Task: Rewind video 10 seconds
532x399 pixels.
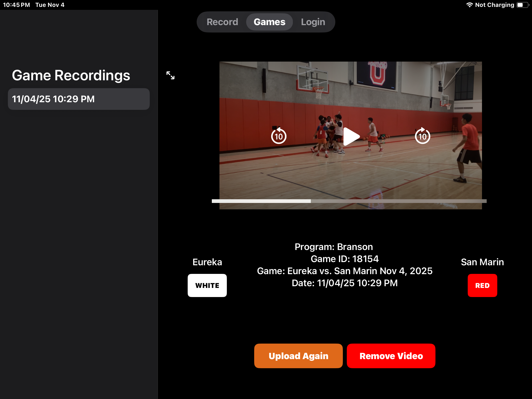Action: coord(279,136)
